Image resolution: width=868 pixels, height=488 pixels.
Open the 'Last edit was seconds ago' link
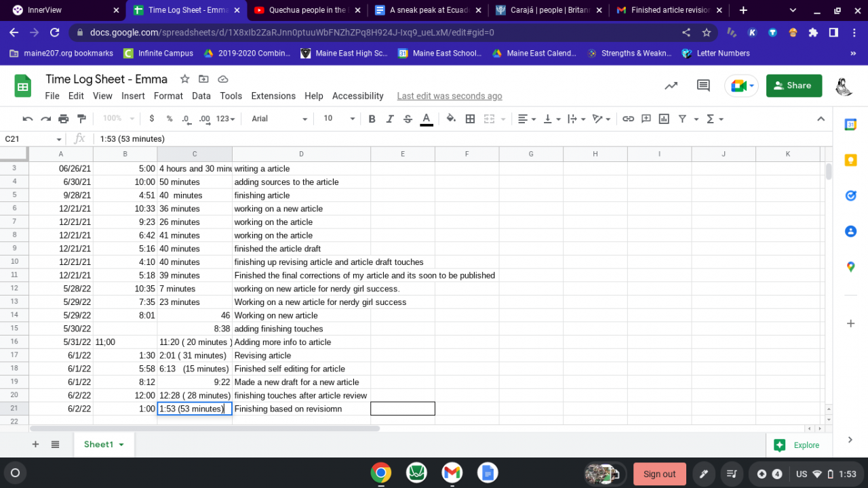point(450,96)
